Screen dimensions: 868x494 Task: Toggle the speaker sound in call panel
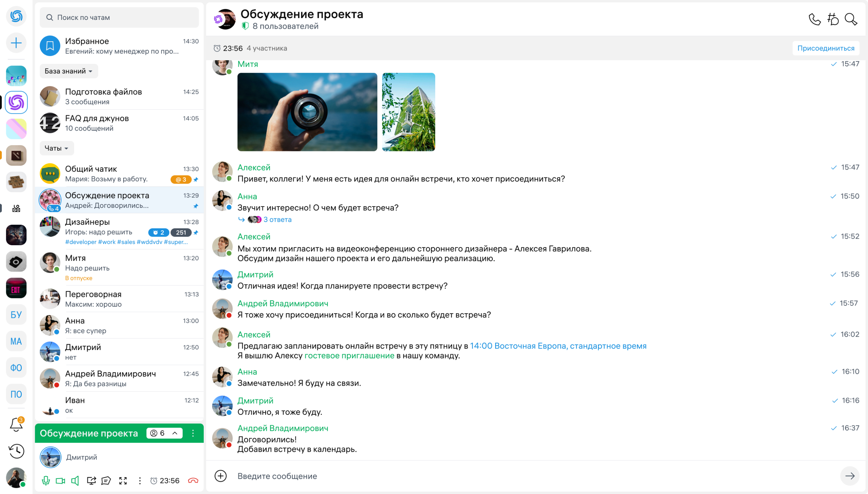click(75, 481)
